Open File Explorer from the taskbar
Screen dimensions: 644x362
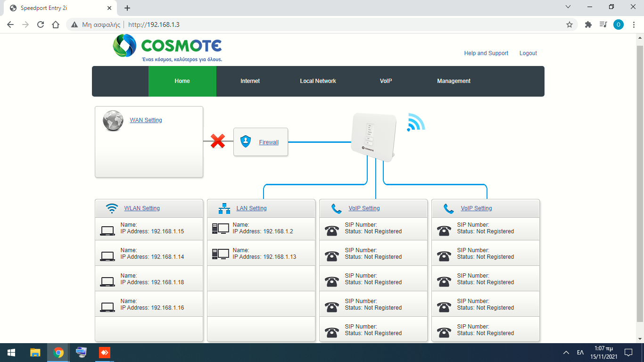pyautogui.click(x=35, y=353)
